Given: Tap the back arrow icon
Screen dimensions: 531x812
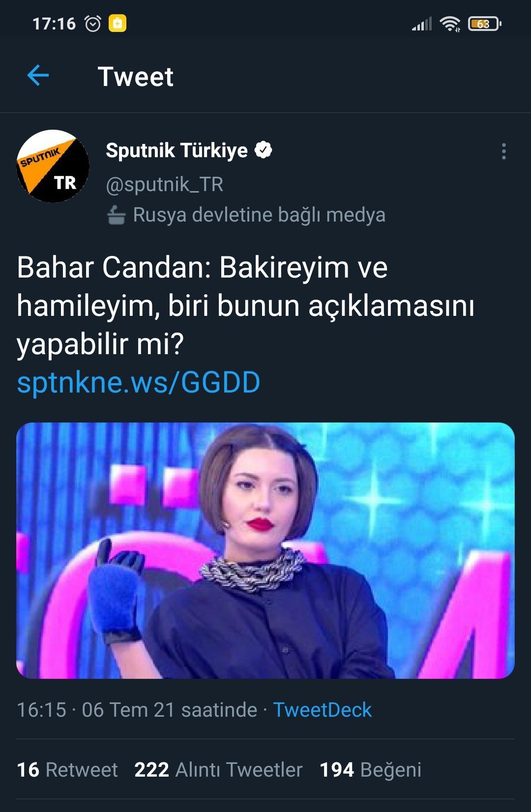Looking at the screenshot, I should (38, 76).
